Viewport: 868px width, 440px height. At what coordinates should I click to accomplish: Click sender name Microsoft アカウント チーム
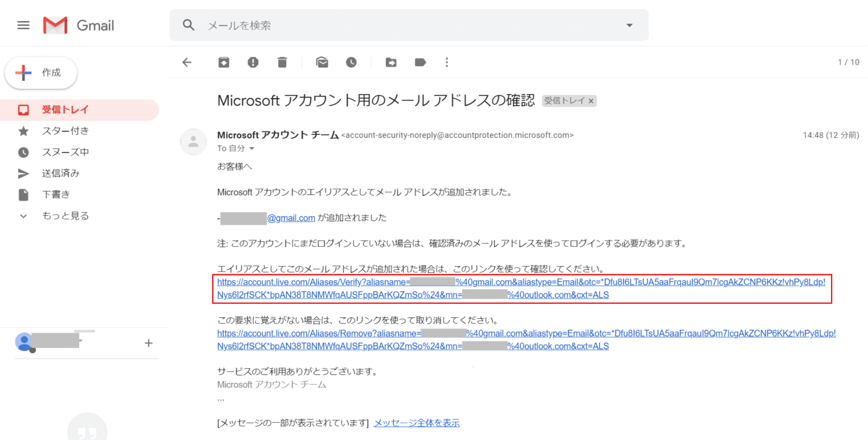tap(278, 135)
